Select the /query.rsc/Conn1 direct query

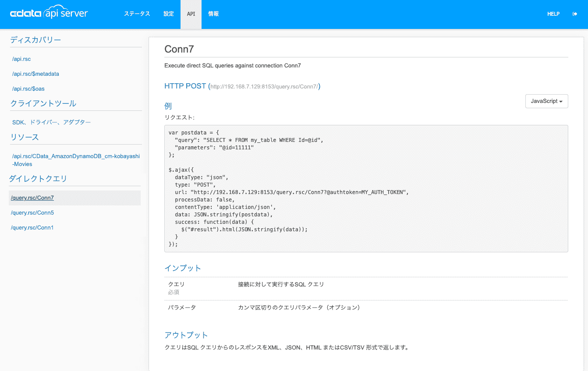pyautogui.click(x=32, y=228)
